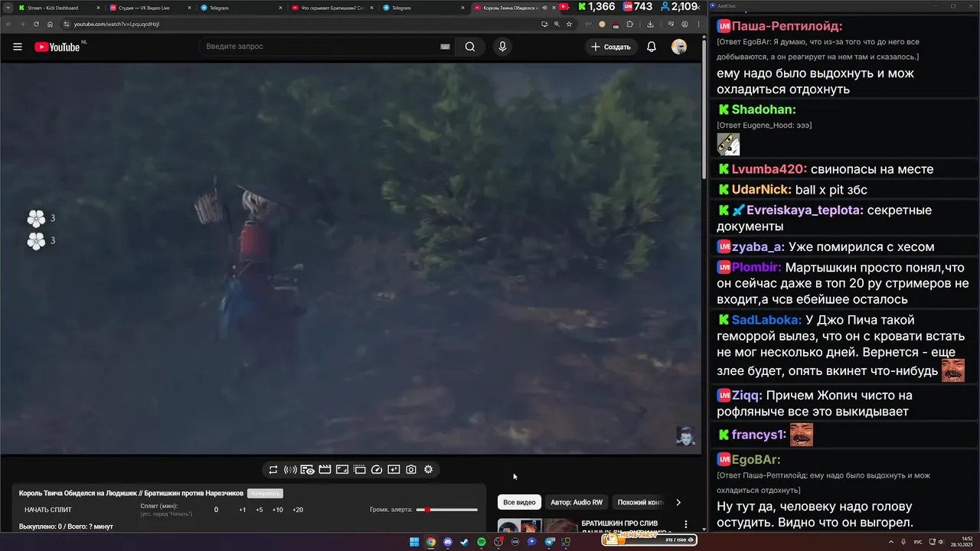Click chat username Паша-Рептилойд
This screenshot has height=551, width=980.
click(x=787, y=26)
